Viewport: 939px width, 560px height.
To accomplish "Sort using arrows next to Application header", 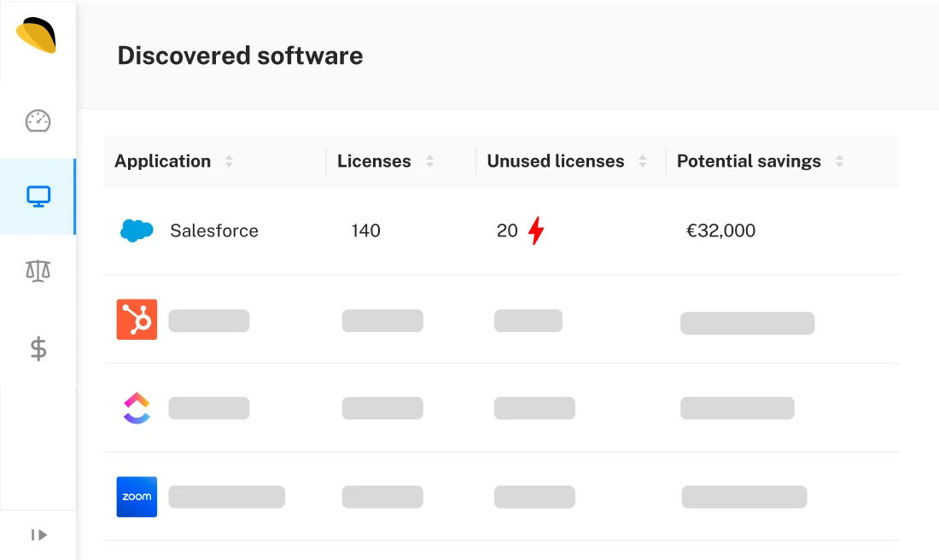I will click(x=229, y=161).
